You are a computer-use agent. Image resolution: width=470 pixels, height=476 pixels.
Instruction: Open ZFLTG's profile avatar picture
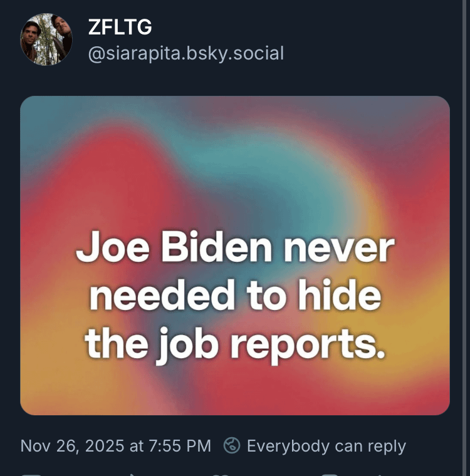click(x=46, y=39)
